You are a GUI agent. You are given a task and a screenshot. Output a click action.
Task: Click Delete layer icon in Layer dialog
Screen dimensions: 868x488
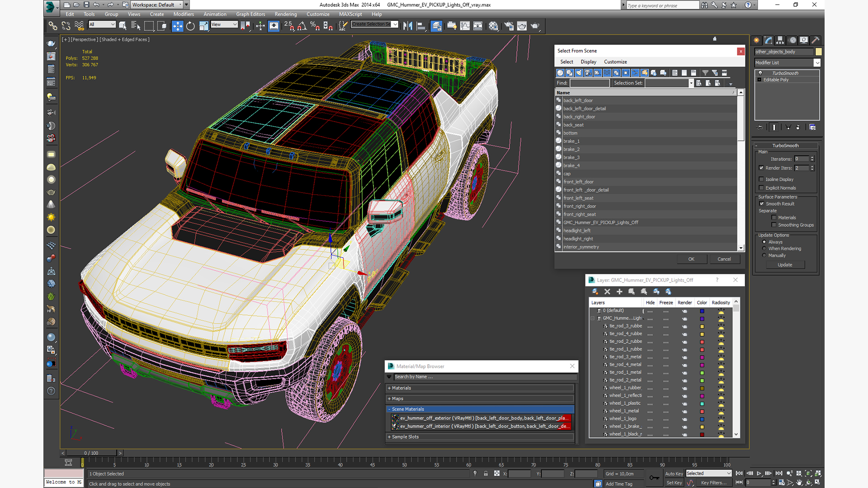(607, 291)
